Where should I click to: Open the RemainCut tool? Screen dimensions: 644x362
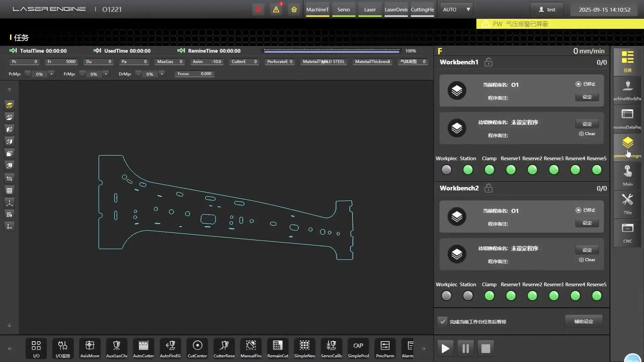point(278,349)
